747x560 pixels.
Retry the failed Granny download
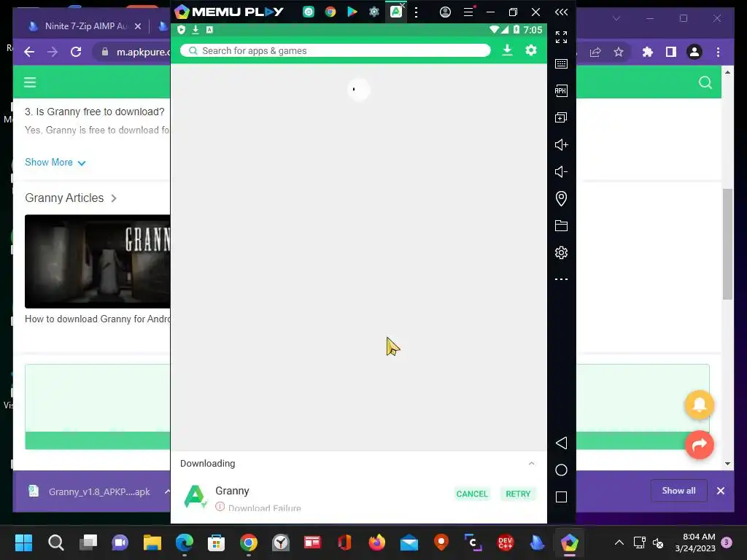[518, 494]
